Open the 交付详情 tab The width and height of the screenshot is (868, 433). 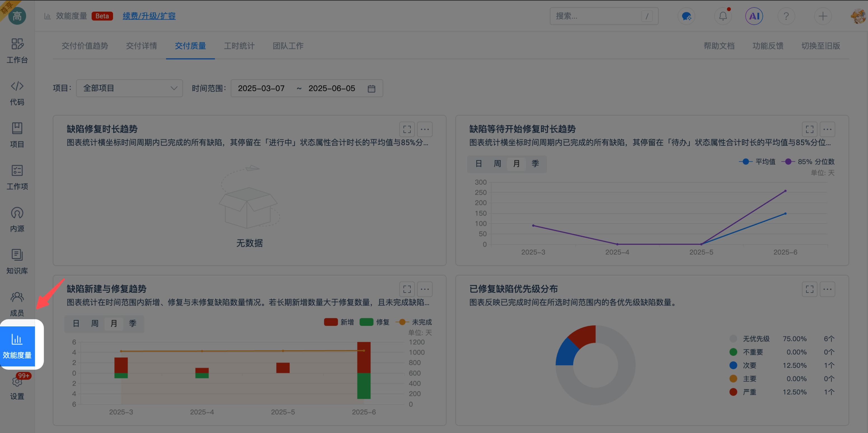coord(142,46)
